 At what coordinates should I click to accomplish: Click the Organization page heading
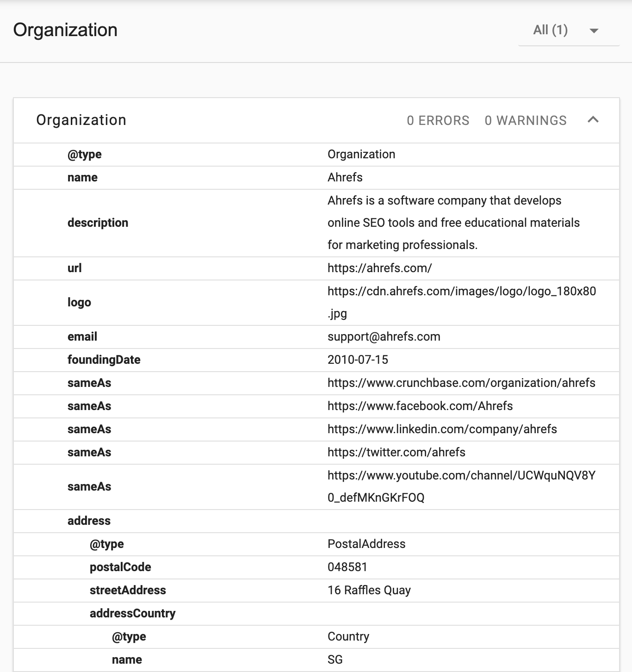66,30
